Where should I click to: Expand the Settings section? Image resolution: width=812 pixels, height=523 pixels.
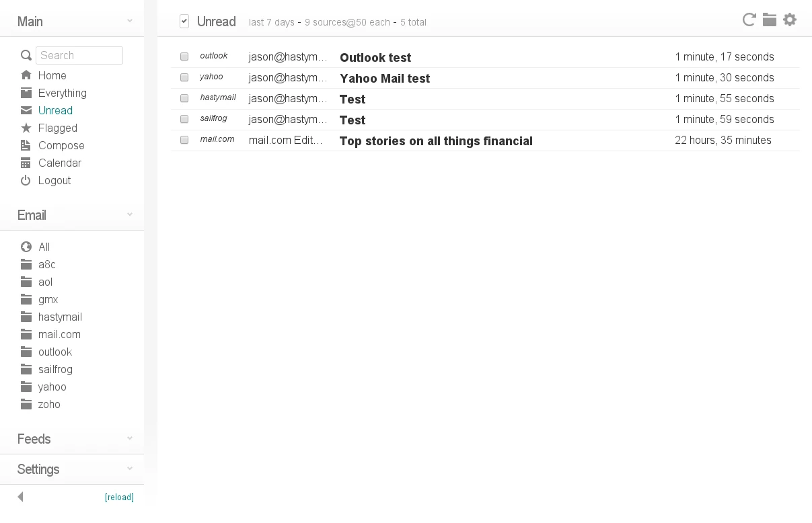pyautogui.click(x=129, y=469)
